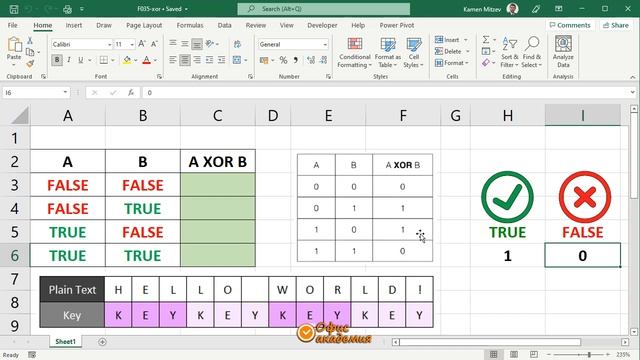Open Find & Select menu
This screenshot has width=640, height=360.
click(532, 52)
